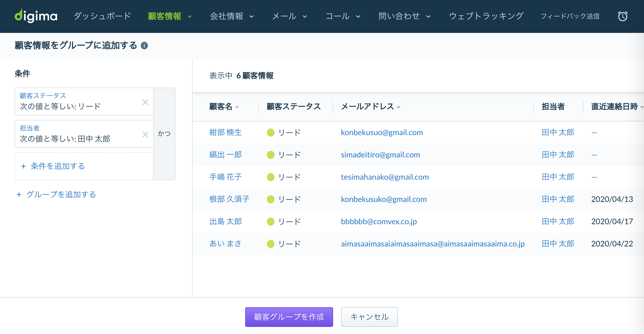Screen dimensions: 644x334
Task: Click リード status in 出島 太郎 row
Action: [x=289, y=221]
